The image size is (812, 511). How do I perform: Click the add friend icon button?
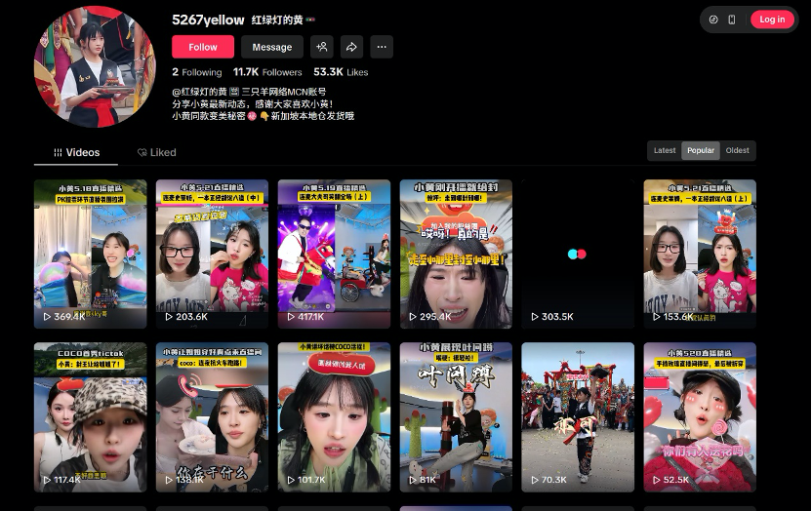(x=321, y=47)
